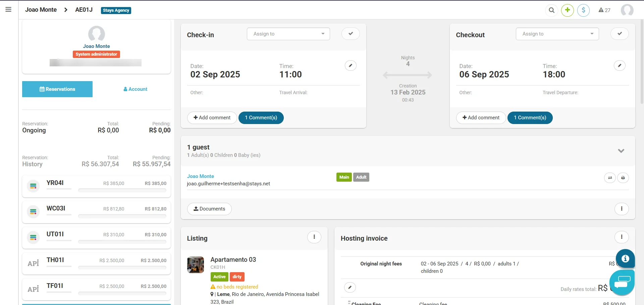Add comment to Check-in
This screenshot has width=644, height=305.
(212, 118)
